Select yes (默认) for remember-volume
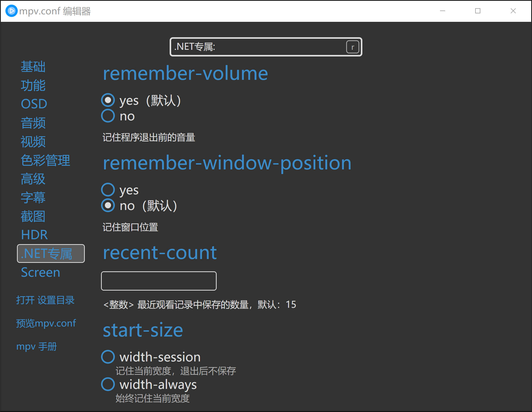Screen dimensions: 532x412 [108, 100]
